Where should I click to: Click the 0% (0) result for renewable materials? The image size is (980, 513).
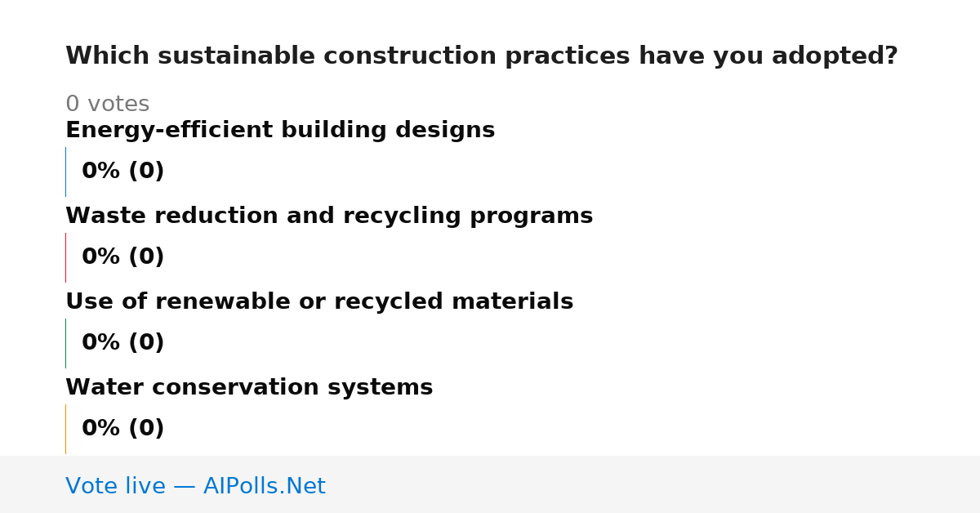(x=123, y=343)
